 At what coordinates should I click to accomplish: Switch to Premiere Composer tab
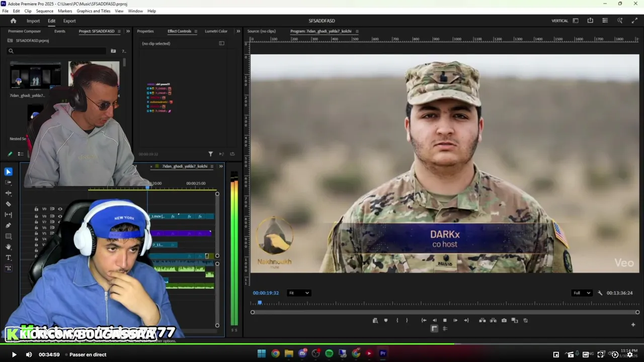pyautogui.click(x=24, y=31)
